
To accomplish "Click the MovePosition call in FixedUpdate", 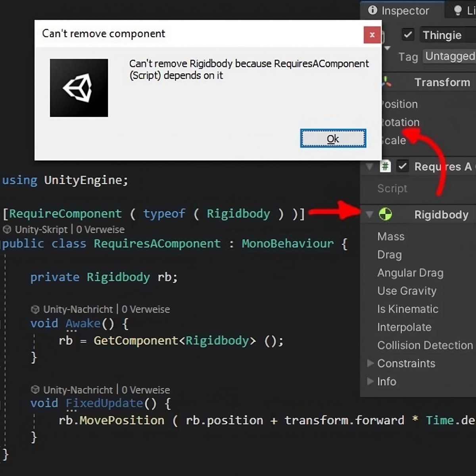I will 122,420.
